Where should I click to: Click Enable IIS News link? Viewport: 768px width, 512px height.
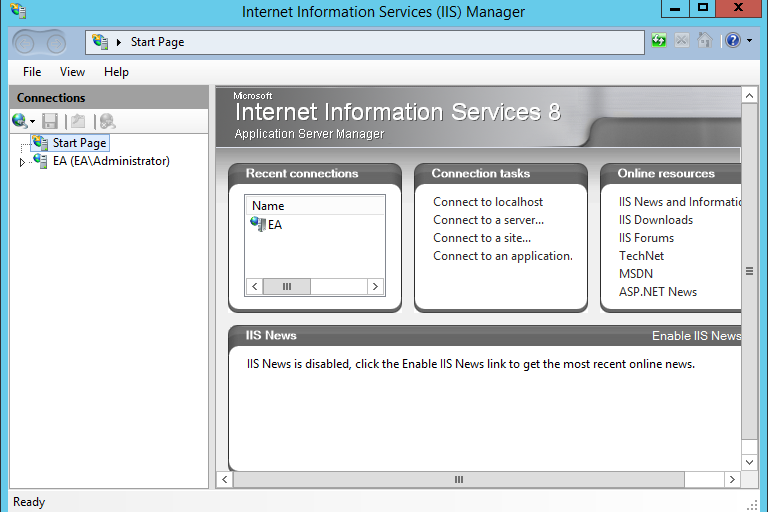point(696,336)
